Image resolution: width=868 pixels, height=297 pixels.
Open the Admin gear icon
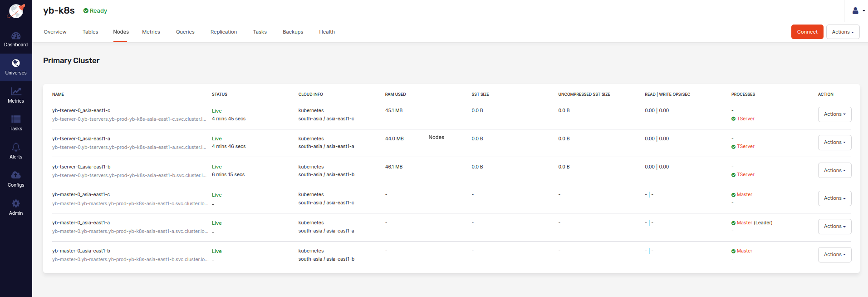click(x=16, y=203)
